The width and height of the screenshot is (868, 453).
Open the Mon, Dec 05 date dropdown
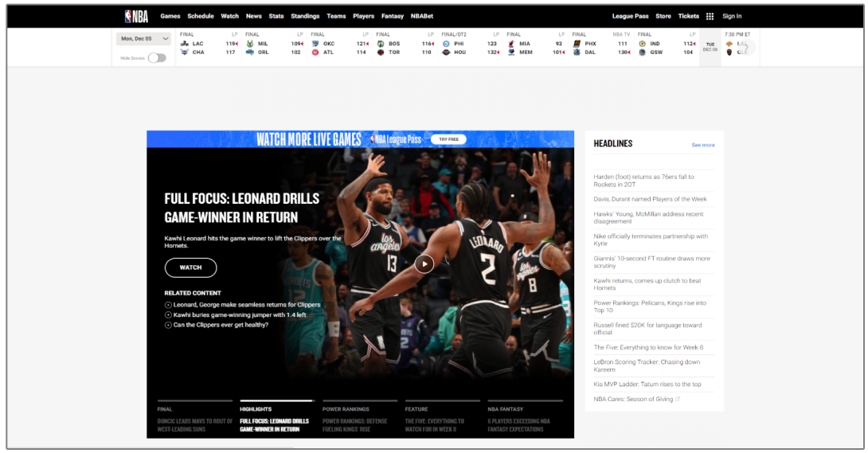(x=144, y=39)
